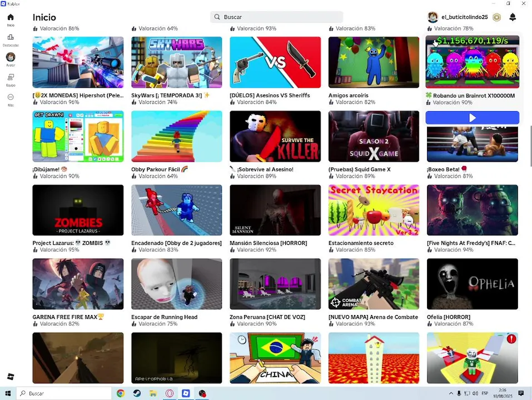Open the Más three-dots sidebar icon
Screen dimensions: 532x400
tap(11, 97)
